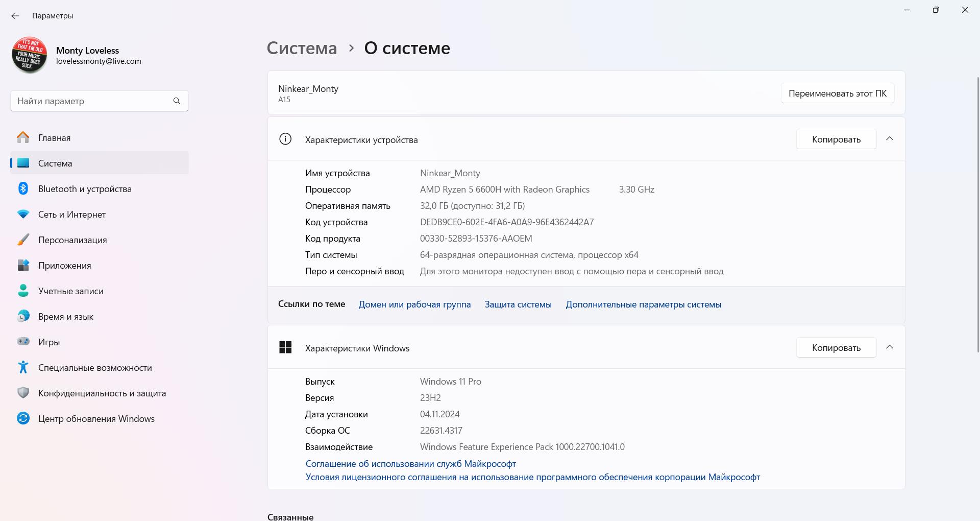Focus the "Найти параметр" search field

[x=100, y=101]
